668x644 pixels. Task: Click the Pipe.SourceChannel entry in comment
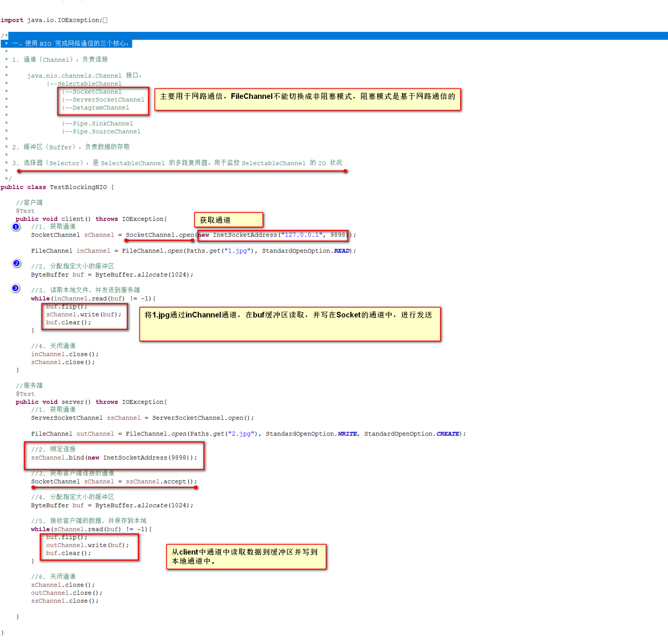coord(106,132)
